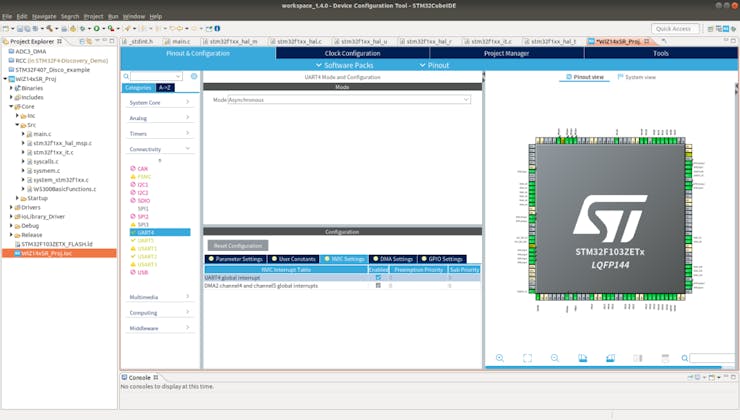The height and width of the screenshot is (420, 740).
Task: Open the UART4 Mode dropdown
Action: [x=349, y=100]
